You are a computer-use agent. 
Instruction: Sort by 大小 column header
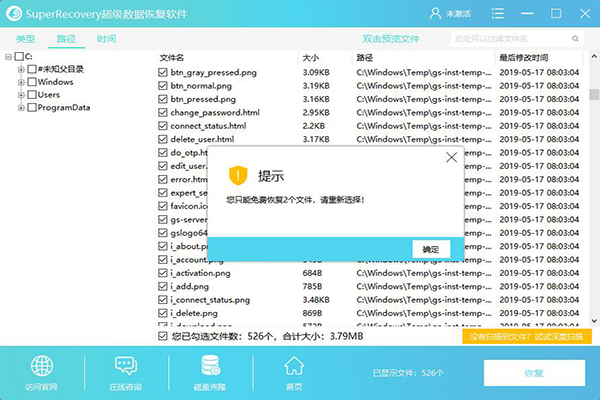(x=310, y=58)
